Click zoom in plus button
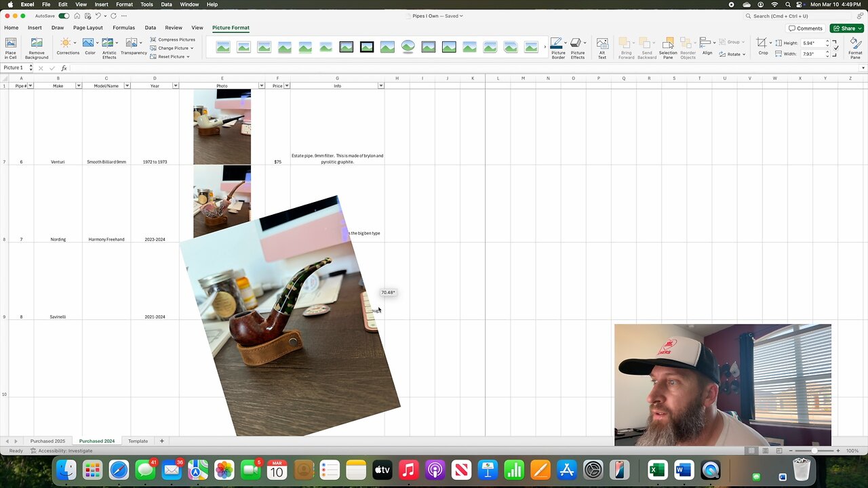Viewport: 868px width, 488px height. [x=838, y=451]
